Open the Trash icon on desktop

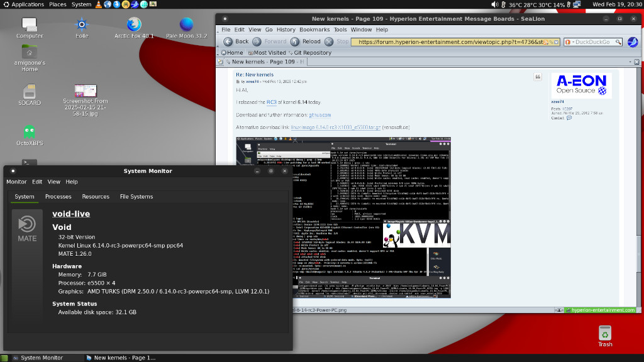tap(605, 336)
